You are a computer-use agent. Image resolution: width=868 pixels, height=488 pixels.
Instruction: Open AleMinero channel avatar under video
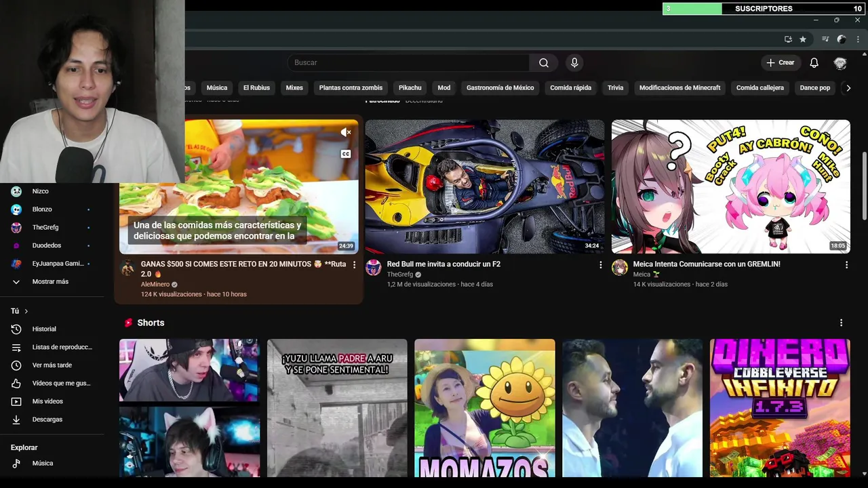click(x=127, y=268)
